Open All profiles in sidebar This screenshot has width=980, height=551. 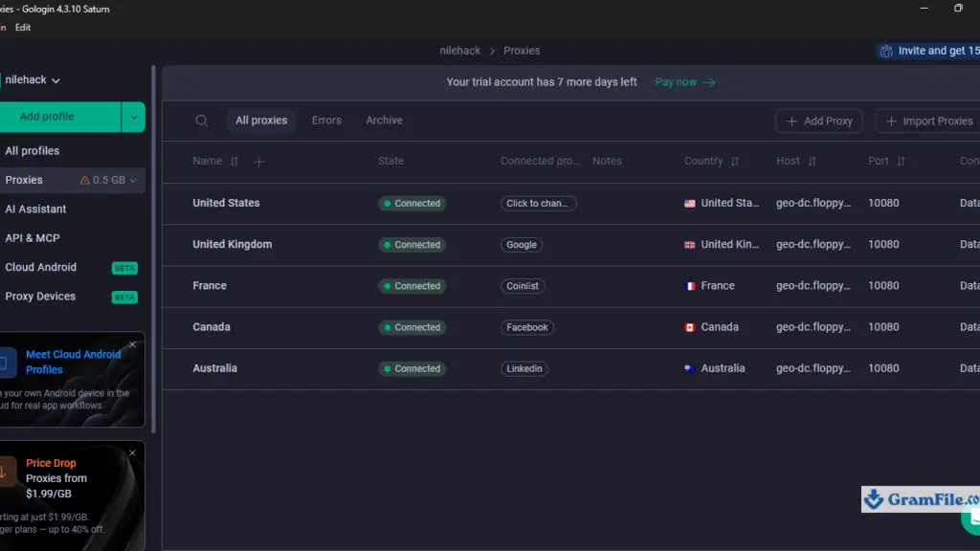pyautogui.click(x=32, y=151)
